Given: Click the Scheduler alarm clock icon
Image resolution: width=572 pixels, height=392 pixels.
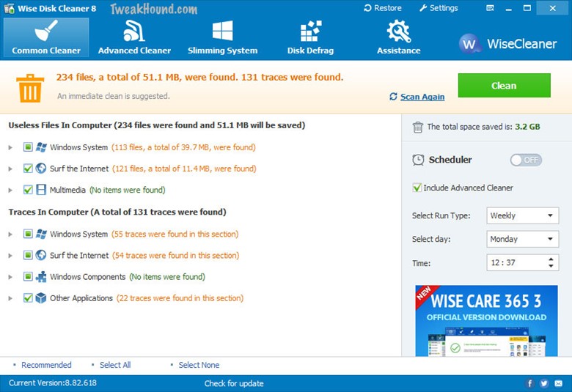Looking at the screenshot, I should point(418,160).
